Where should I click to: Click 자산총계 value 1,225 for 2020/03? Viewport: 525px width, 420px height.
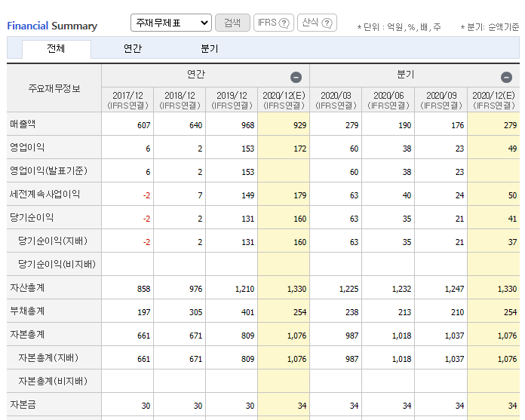point(348,289)
